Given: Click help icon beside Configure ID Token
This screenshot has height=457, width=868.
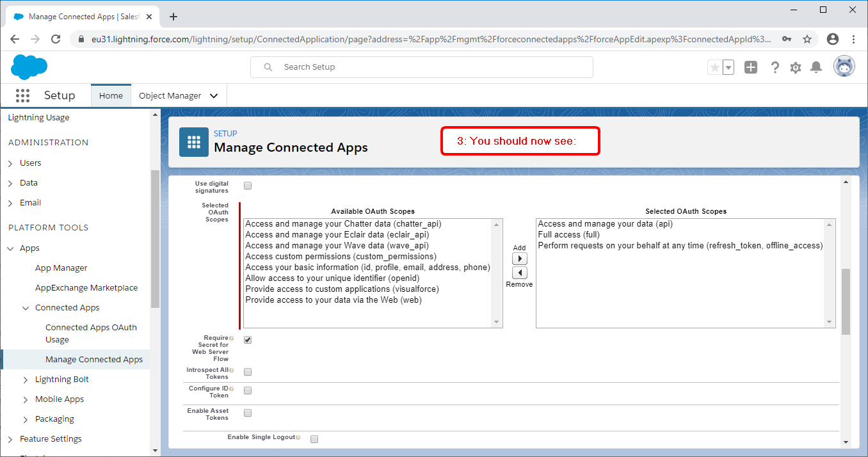Looking at the screenshot, I should 231,389.
